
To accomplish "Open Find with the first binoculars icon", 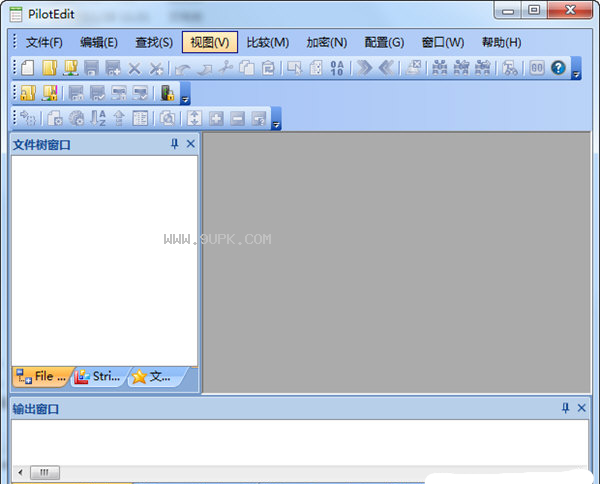I will [440, 68].
